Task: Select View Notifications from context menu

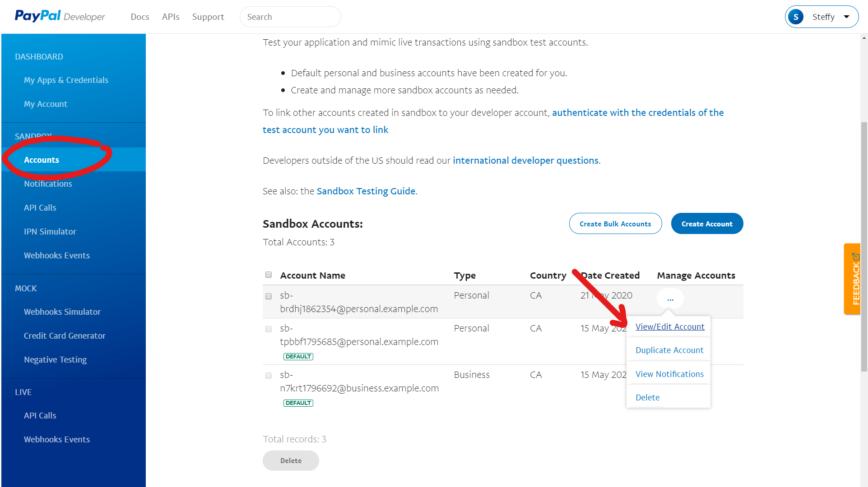Action: pyautogui.click(x=669, y=374)
